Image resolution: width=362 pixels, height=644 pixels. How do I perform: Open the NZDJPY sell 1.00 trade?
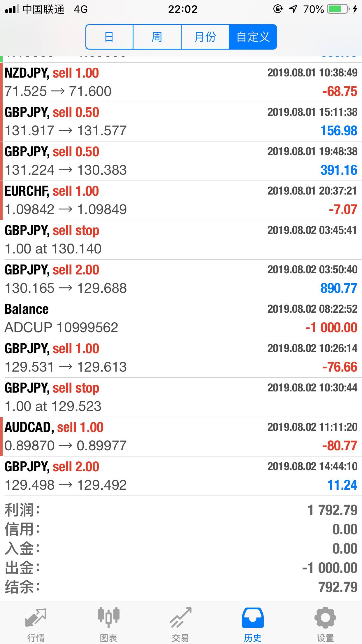pos(181,82)
